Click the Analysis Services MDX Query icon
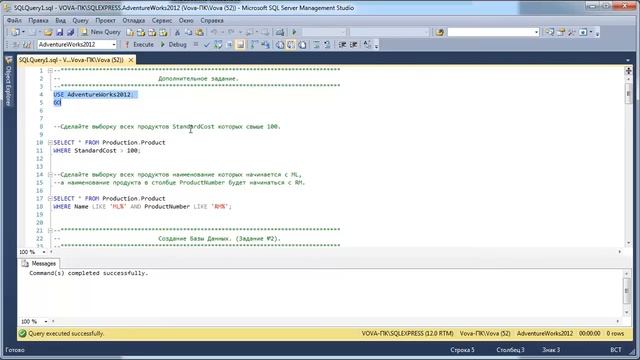The width and height of the screenshot is (640, 360). coord(141,32)
